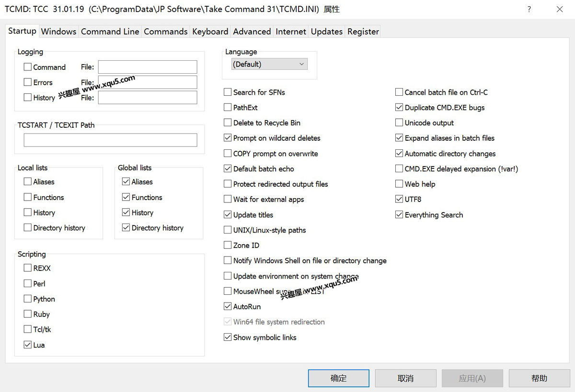The image size is (575, 392).
Task: Show the Internet tab
Action: pos(290,32)
